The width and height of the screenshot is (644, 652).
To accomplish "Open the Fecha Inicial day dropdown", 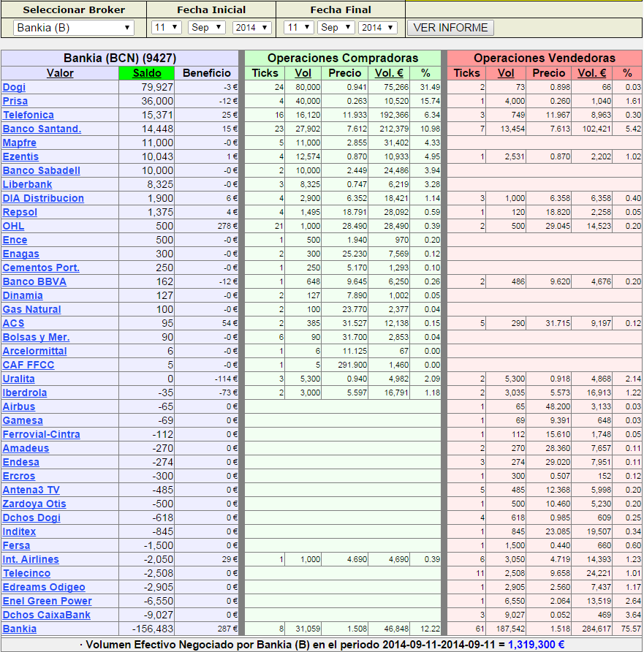I will 167,28.
